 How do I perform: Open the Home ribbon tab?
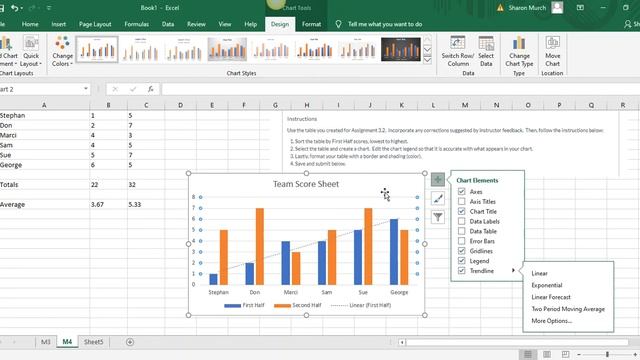30,24
